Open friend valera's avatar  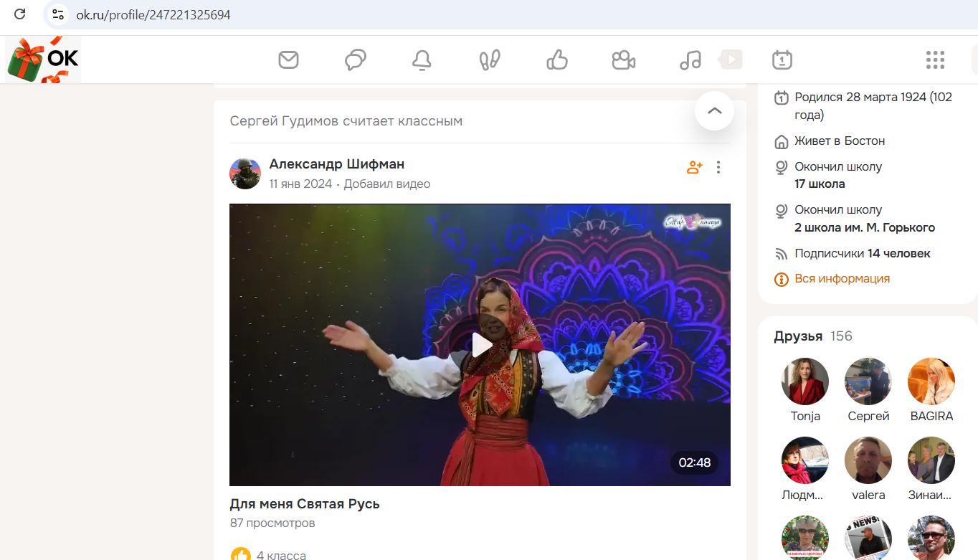[x=868, y=460]
